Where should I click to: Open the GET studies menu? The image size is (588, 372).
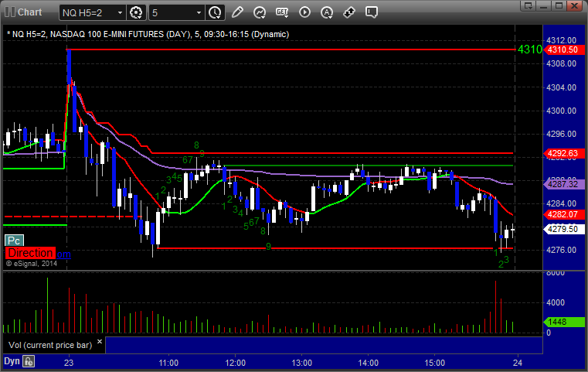coord(282,12)
